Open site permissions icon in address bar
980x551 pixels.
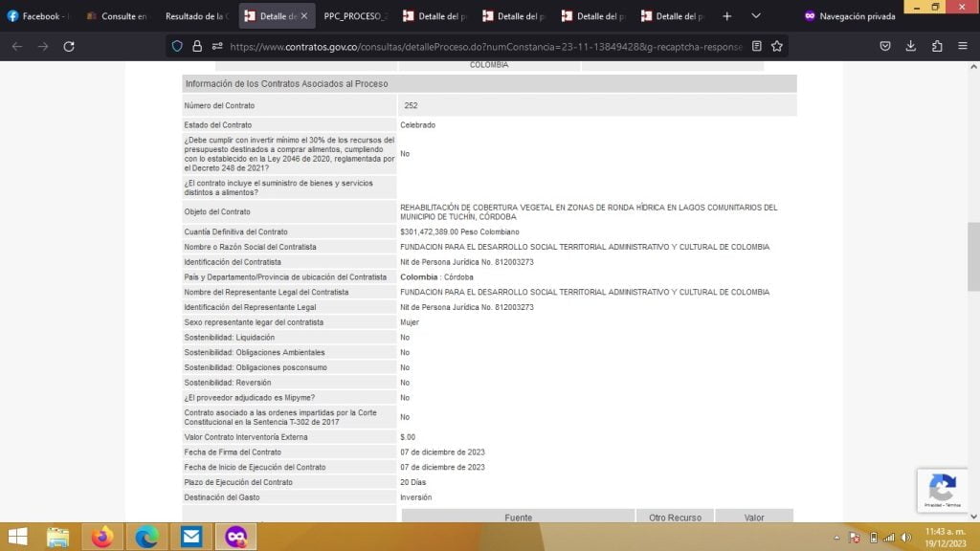[x=217, y=46]
